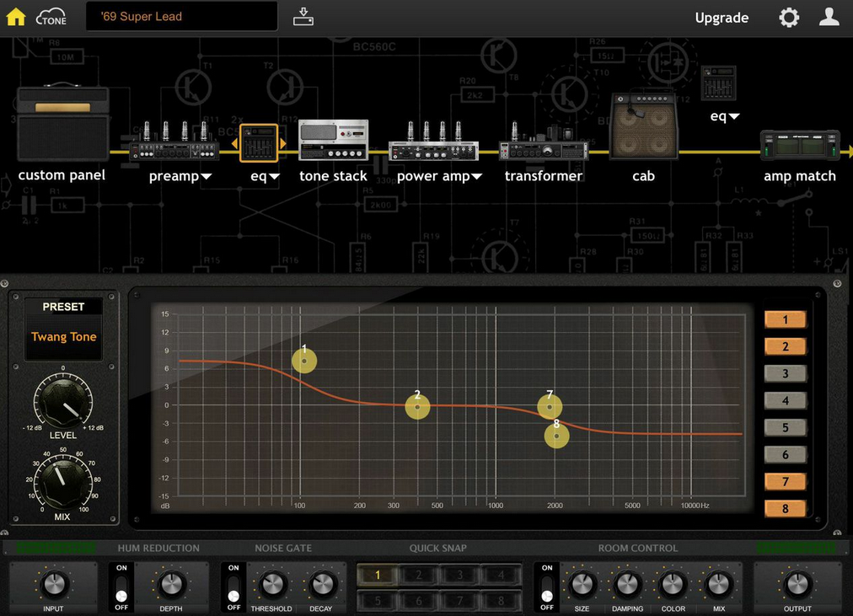Click the Room Control MIX knob

coord(719,584)
